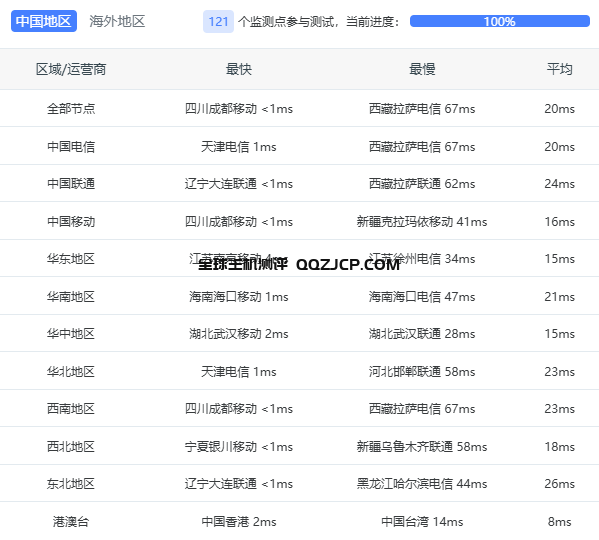Click 15ms average in 华中地区 row
599x540 pixels.
click(x=559, y=334)
